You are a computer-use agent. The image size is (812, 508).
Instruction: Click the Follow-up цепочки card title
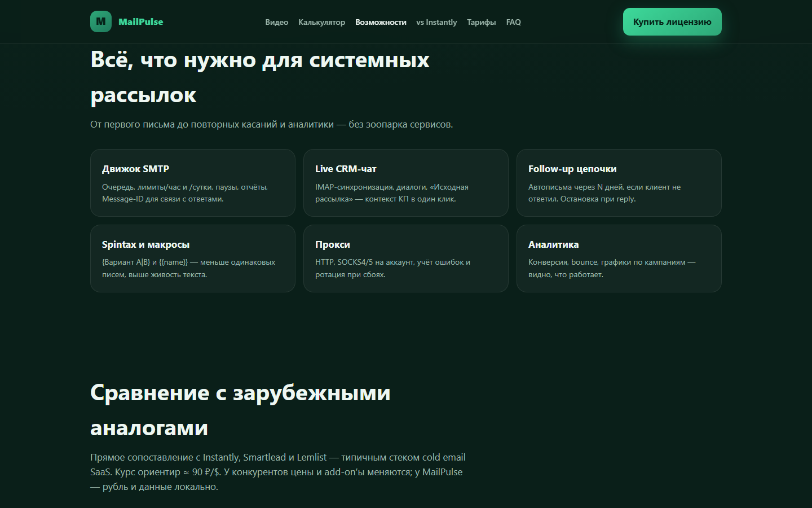[572, 169]
